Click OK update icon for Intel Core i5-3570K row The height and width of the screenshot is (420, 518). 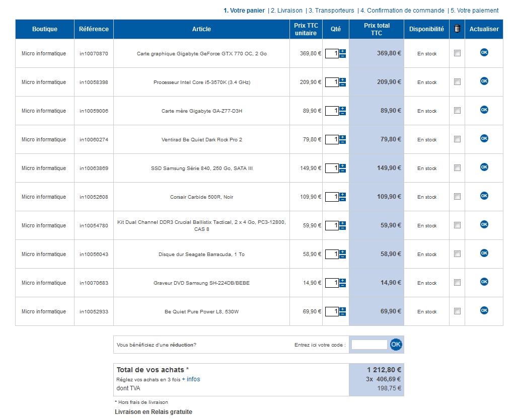[484, 81]
